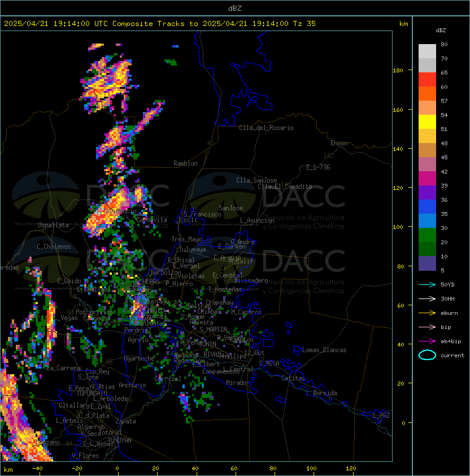Pick the dark green 10–20 dBZ band
470x476 pixels.
(x=427, y=249)
